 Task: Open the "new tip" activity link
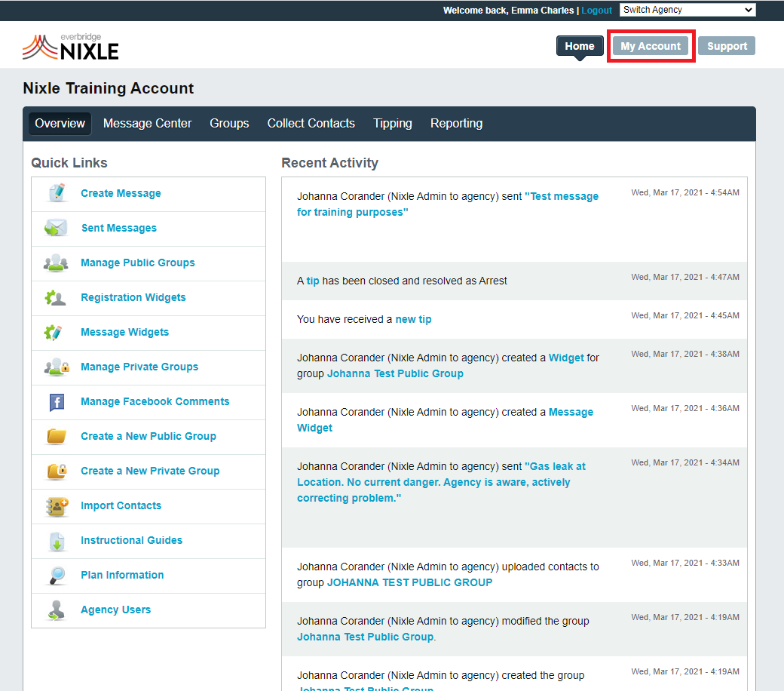[x=413, y=319]
